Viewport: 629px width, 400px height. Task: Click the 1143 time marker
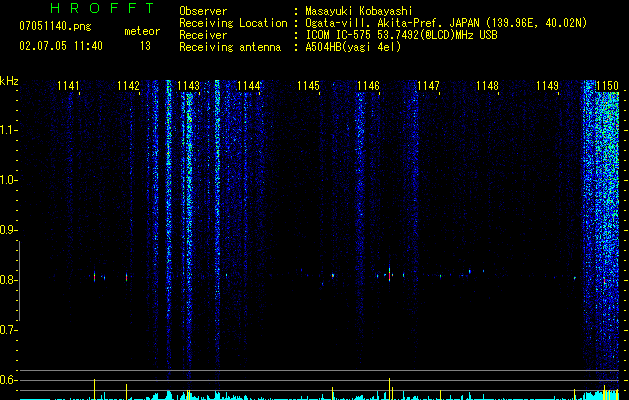(188, 86)
